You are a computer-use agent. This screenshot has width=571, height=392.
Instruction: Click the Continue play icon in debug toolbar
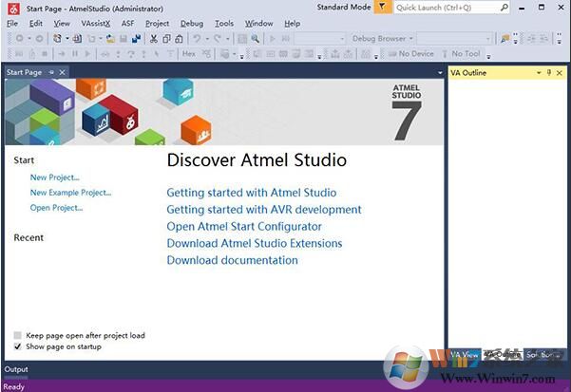tap(87, 54)
